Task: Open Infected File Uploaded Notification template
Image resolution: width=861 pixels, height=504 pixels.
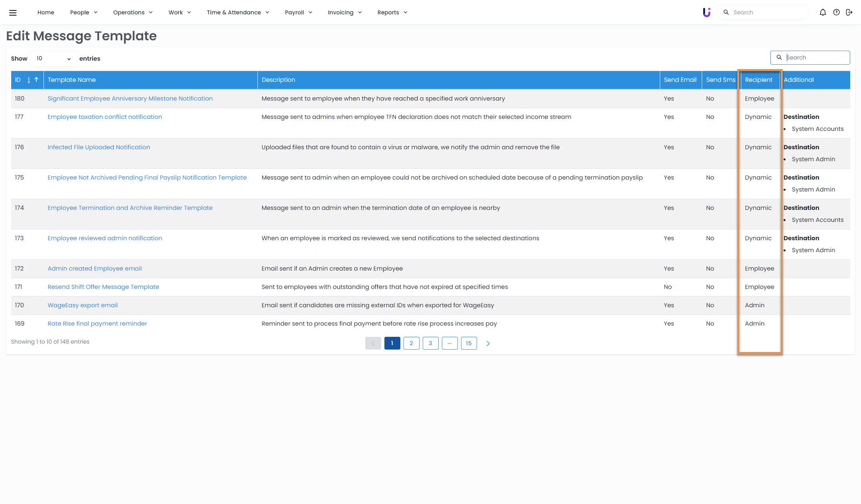Action: (99, 147)
